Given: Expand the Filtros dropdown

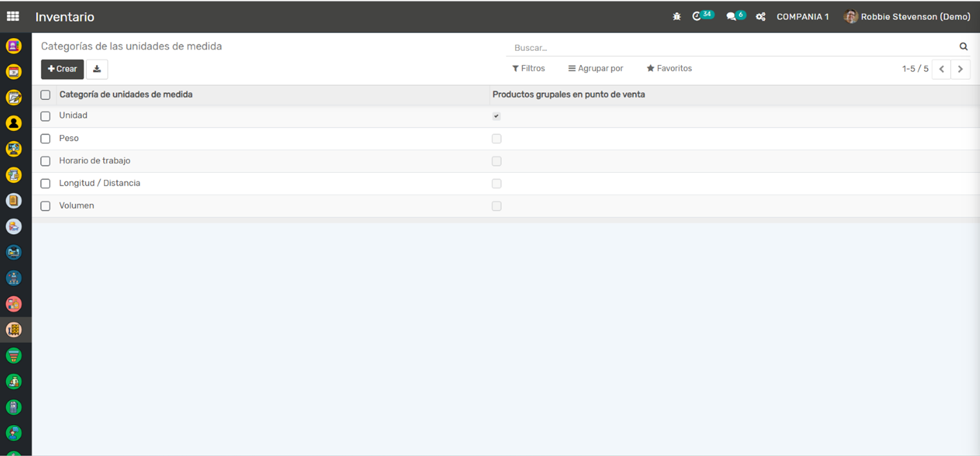Looking at the screenshot, I should pyautogui.click(x=529, y=68).
